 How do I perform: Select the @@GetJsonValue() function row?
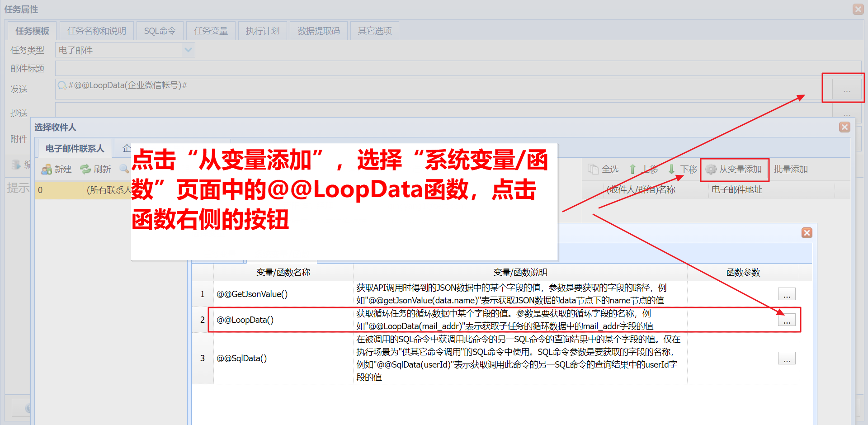click(x=495, y=294)
